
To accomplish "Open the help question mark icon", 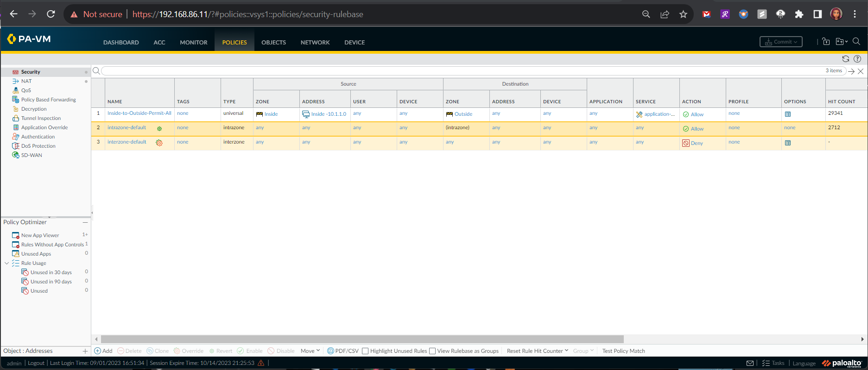I will point(857,59).
